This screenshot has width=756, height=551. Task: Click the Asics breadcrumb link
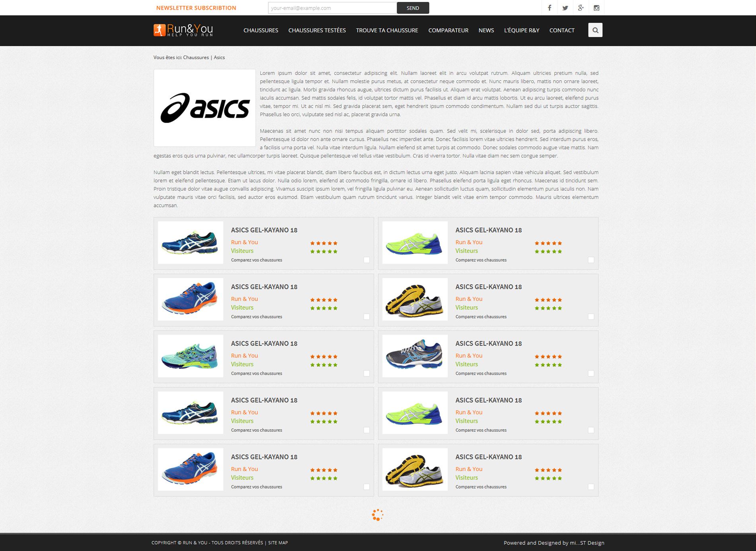tap(219, 57)
